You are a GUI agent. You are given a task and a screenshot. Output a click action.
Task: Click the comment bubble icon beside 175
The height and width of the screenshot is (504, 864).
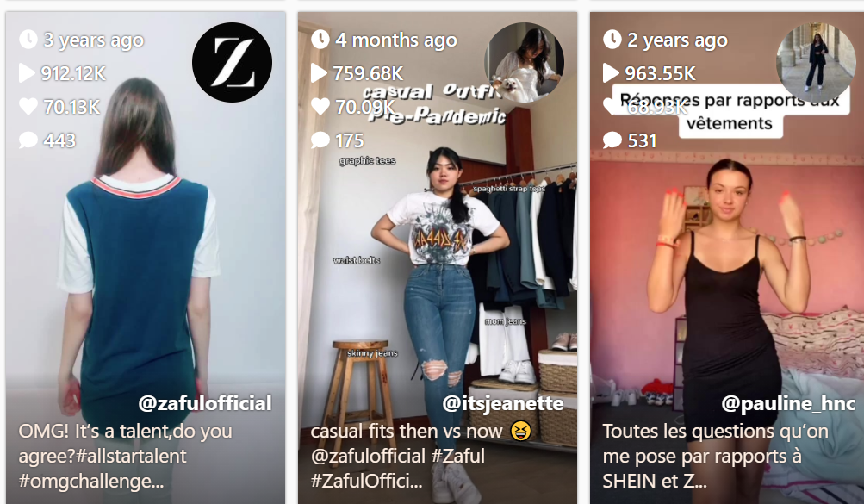[x=320, y=140]
